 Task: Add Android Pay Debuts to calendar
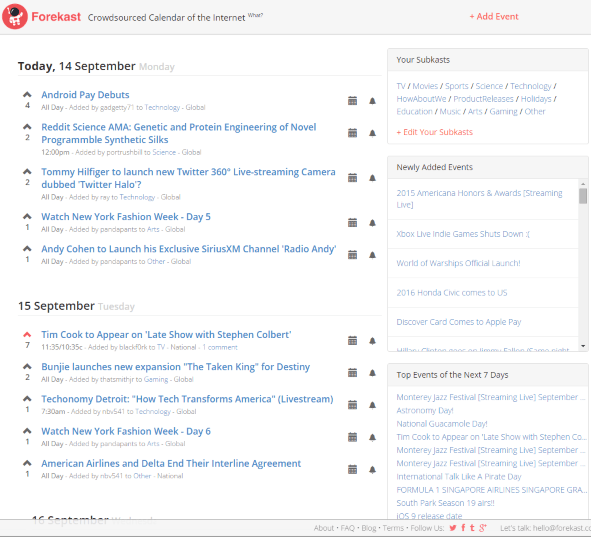click(352, 101)
